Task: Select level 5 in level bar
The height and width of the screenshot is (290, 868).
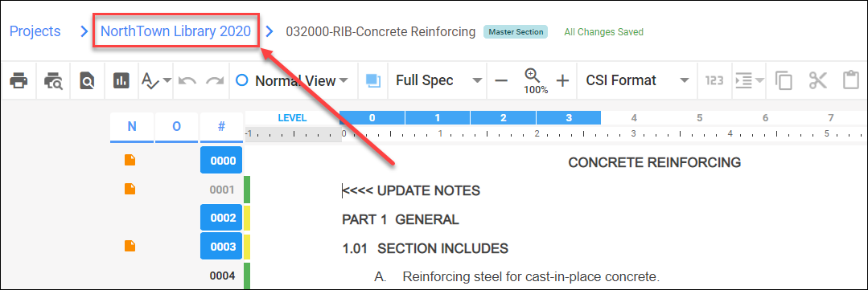Action: coord(700,117)
